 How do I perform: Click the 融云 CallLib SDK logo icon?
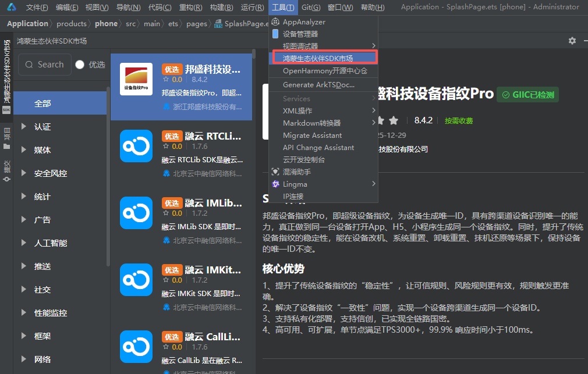click(136, 347)
